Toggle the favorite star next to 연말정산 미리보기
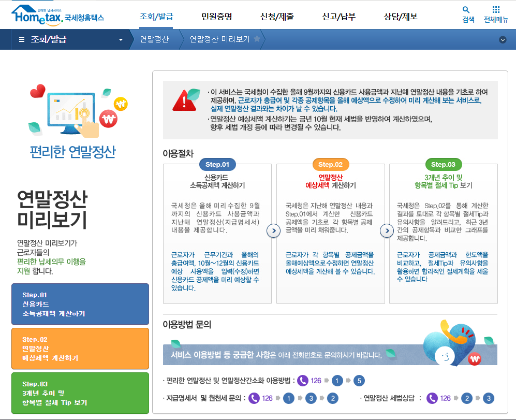 click(x=257, y=39)
